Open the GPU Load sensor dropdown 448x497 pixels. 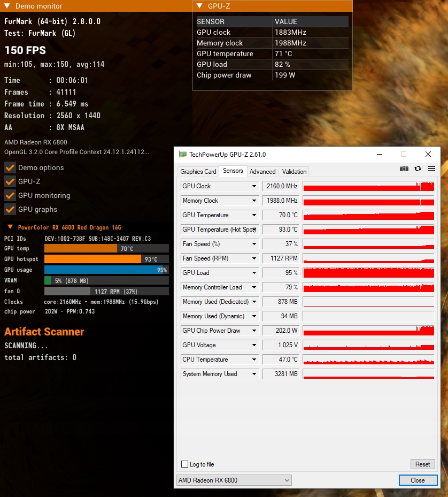[254, 273]
